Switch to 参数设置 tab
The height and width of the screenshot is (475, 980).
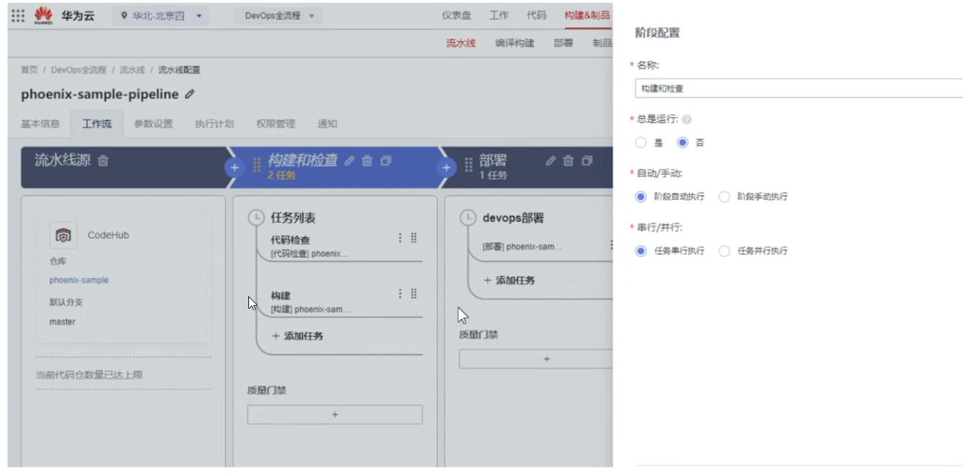click(153, 124)
